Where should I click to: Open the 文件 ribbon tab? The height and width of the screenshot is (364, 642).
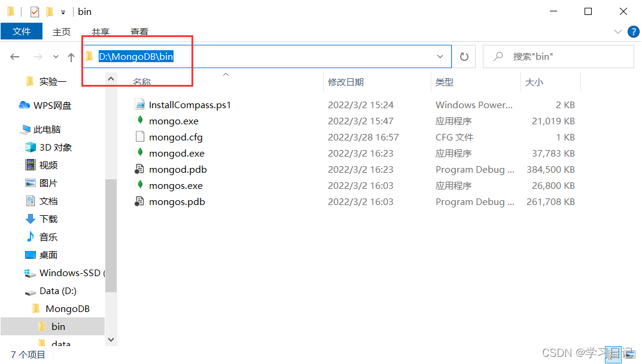[x=22, y=32]
